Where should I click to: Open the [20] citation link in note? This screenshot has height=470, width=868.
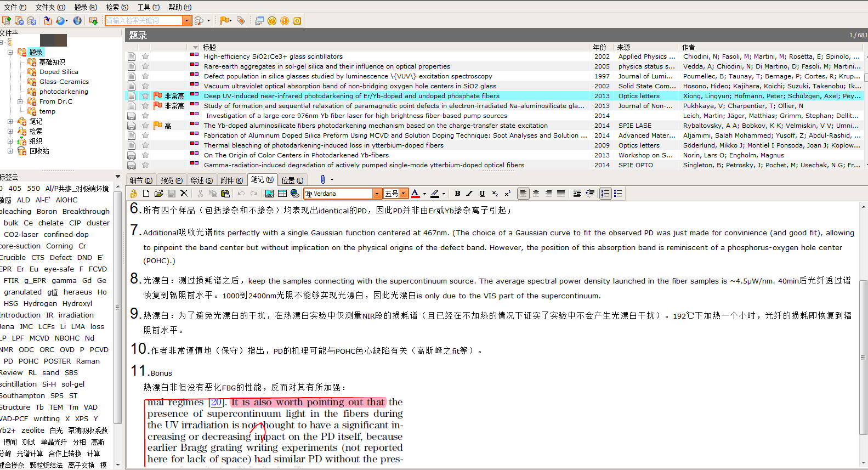[x=217, y=403]
